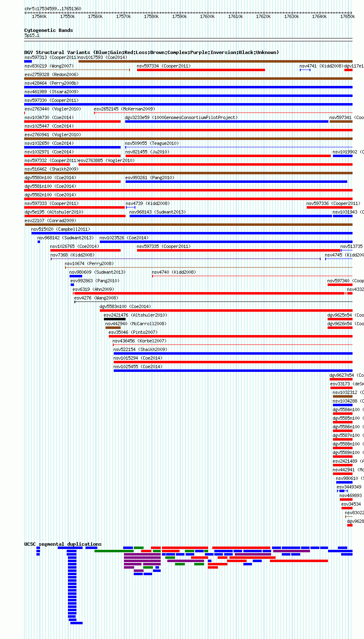Click variant nsv830219 (Wong2007) label
The image size is (364, 639).
pyautogui.click(x=49, y=66)
